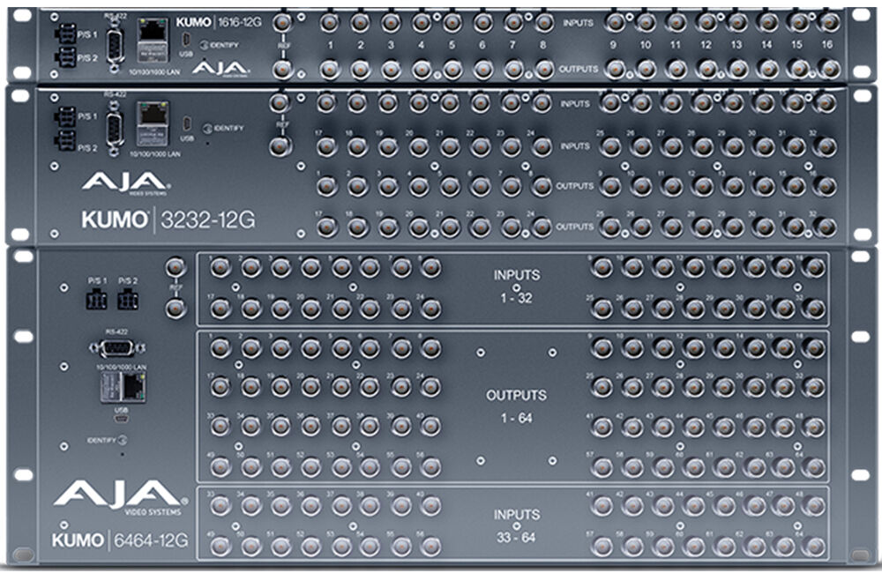Click output 32 BNC connector on 3232-12G
The height and width of the screenshot is (588, 882).
(x=824, y=227)
